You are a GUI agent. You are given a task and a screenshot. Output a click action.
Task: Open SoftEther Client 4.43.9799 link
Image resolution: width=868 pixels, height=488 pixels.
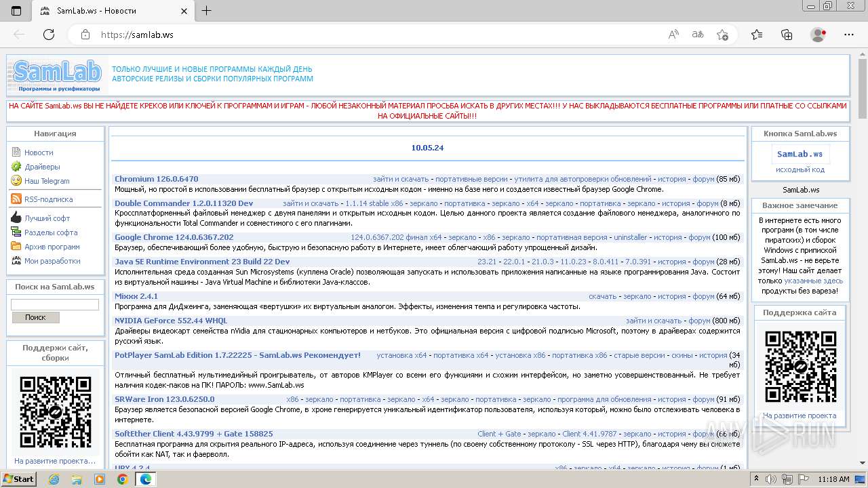pos(194,434)
